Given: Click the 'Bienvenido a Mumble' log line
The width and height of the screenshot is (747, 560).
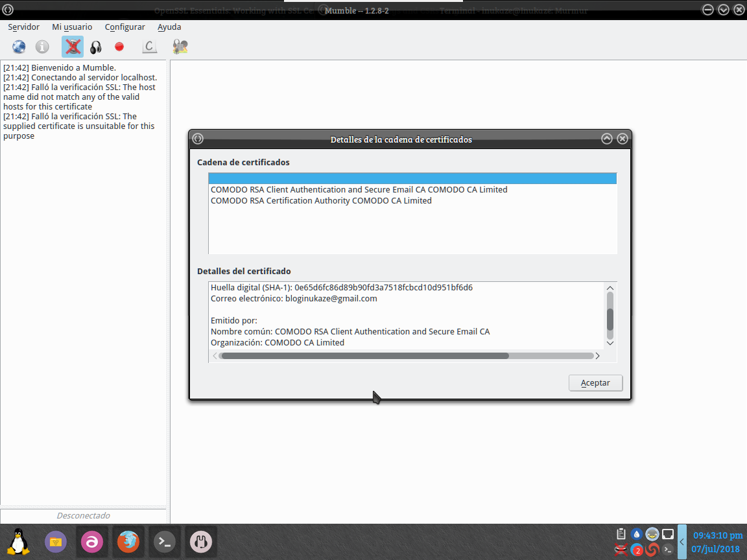Looking at the screenshot, I should pos(60,67).
